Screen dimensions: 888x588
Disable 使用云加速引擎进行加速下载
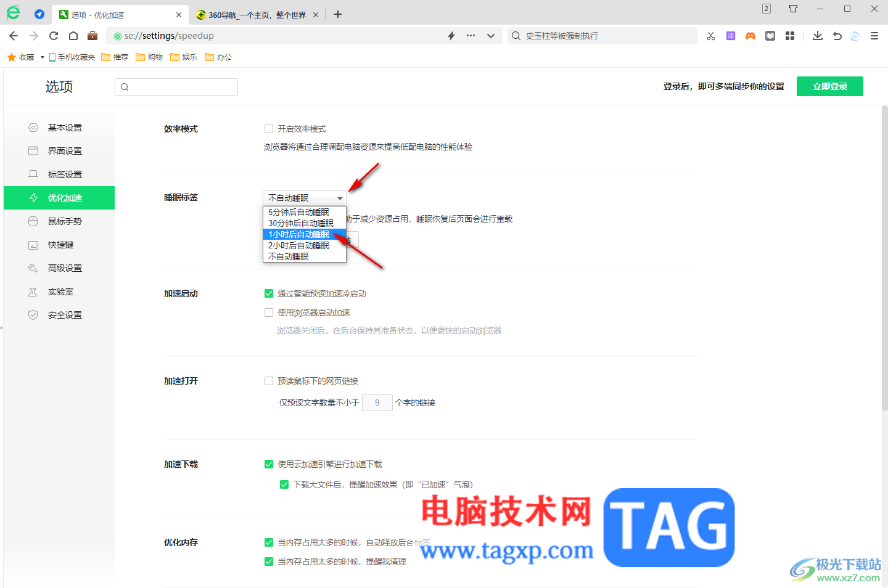(x=269, y=463)
